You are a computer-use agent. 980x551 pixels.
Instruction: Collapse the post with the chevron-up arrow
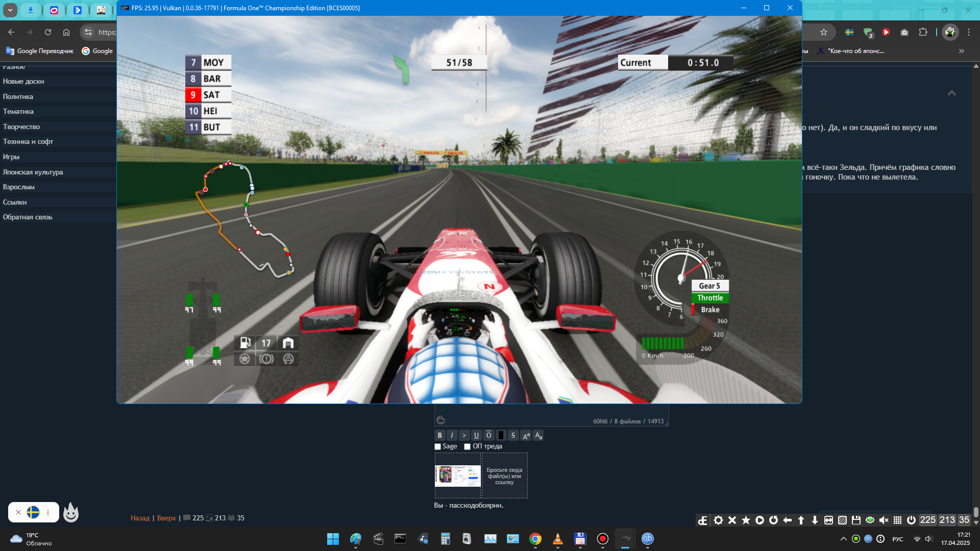[x=952, y=93]
